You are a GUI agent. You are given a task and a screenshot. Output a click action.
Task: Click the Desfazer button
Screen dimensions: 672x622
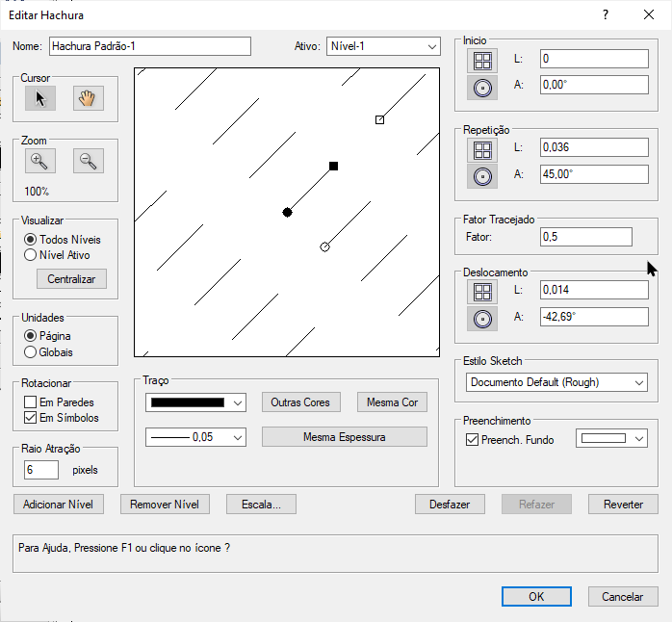coord(450,505)
